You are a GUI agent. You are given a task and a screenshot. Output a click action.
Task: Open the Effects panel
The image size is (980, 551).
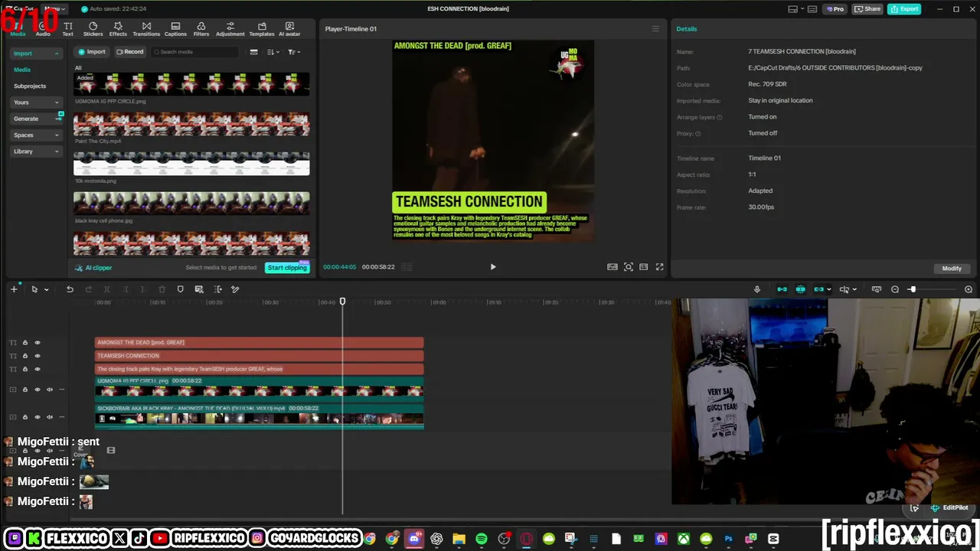[x=118, y=29]
